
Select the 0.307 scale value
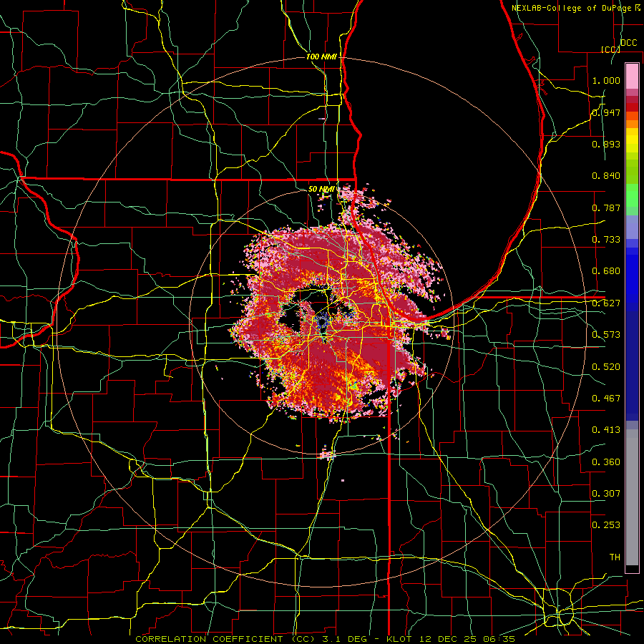coord(606,494)
